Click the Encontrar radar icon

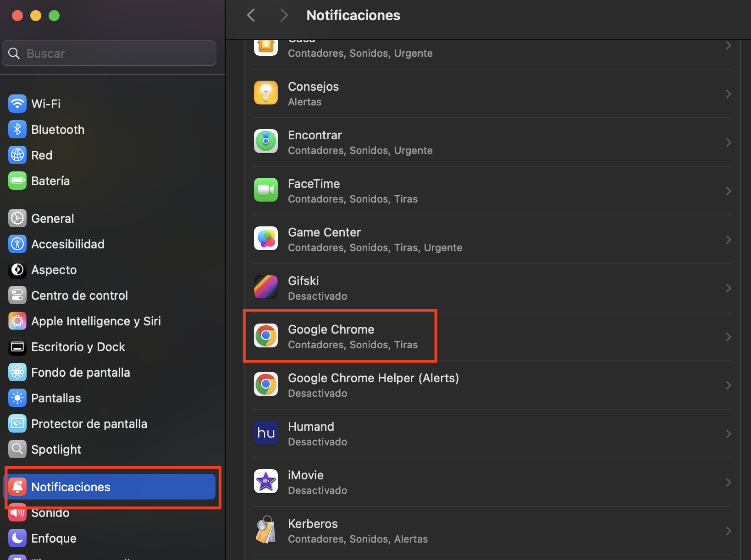(266, 142)
